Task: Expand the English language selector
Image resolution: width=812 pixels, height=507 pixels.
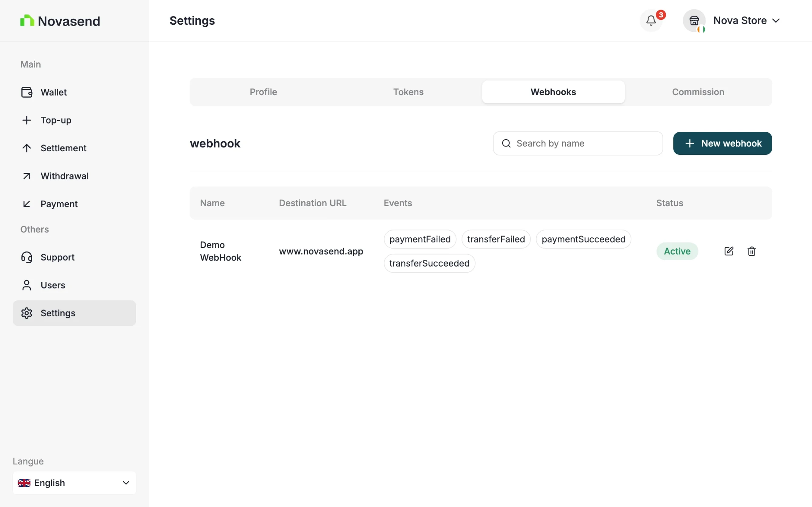Action: (x=74, y=483)
